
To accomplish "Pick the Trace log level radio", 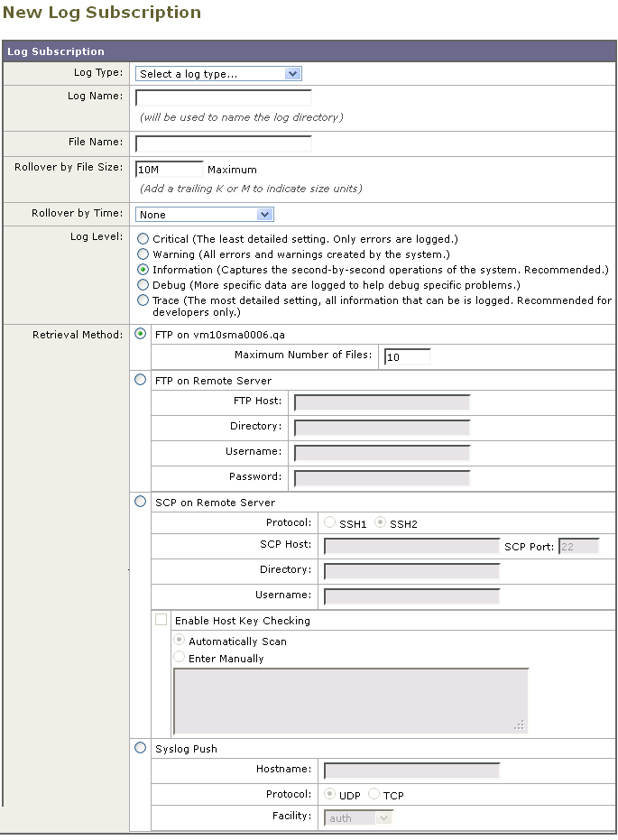I will (x=143, y=300).
